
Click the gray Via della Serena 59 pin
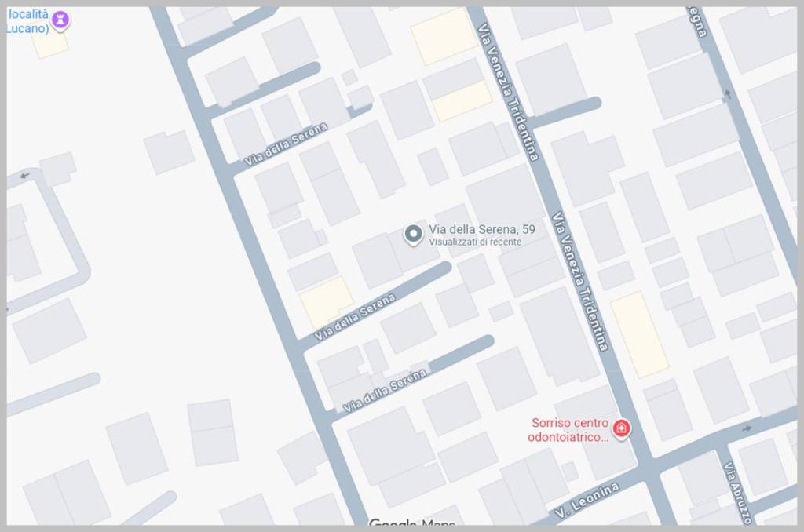413,235
